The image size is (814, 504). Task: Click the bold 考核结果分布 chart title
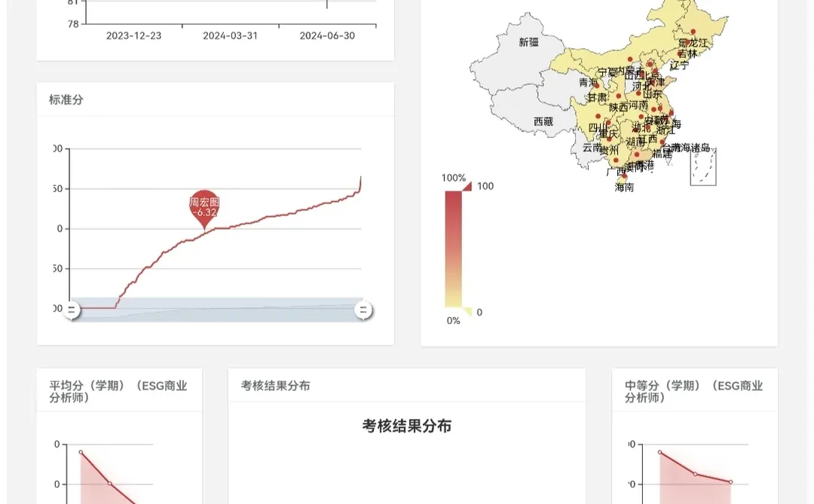[407, 426]
